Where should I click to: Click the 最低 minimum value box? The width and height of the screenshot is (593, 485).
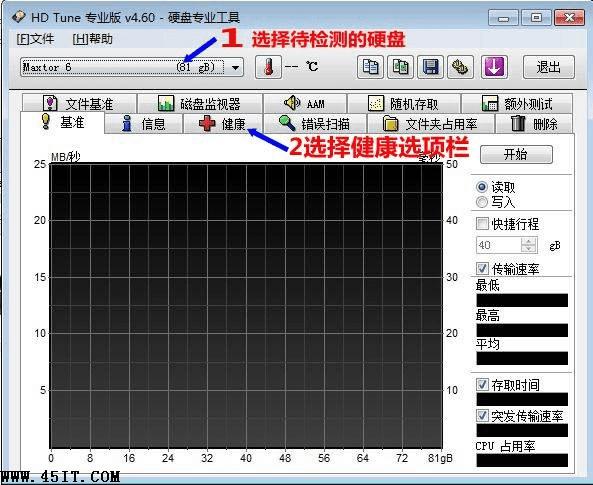tap(522, 300)
